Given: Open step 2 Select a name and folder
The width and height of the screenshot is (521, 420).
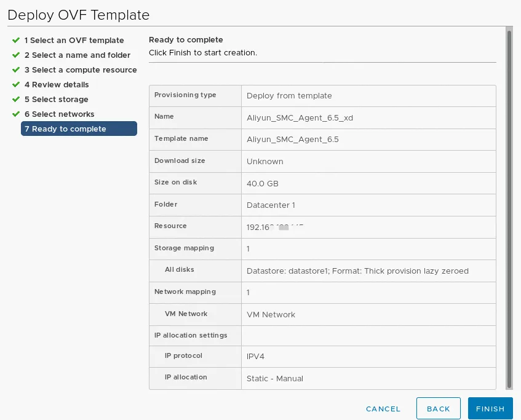Looking at the screenshot, I should 78,55.
